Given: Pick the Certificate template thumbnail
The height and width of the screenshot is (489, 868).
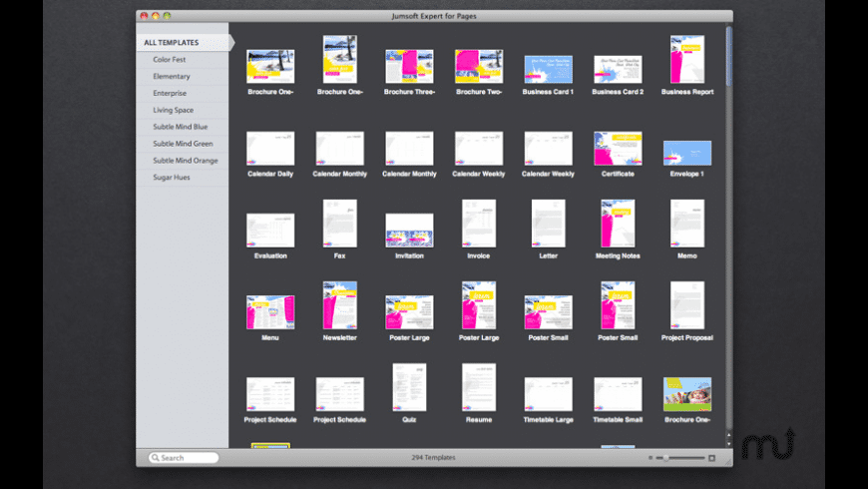Looking at the screenshot, I should (x=618, y=149).
